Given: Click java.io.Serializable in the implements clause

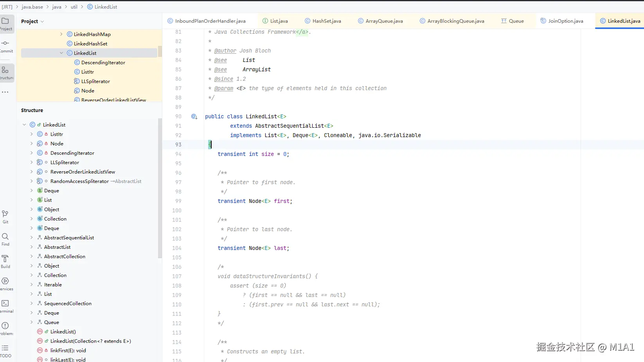Looking at the screenshot, I should tap(390, 135).
